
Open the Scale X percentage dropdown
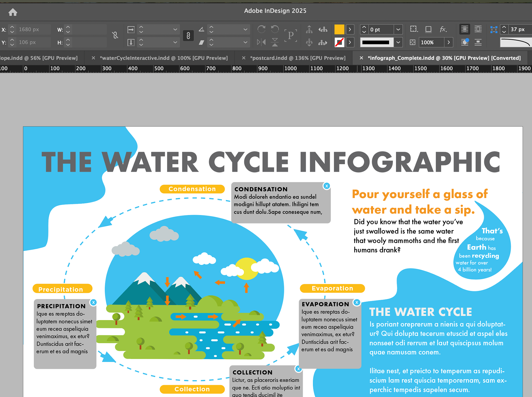tap(175, 29)
